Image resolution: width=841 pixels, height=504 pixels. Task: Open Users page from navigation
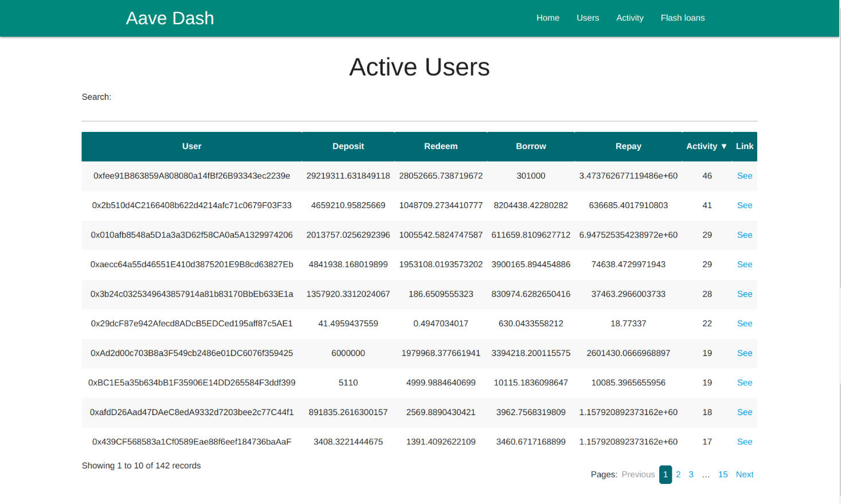coord(587,18)
